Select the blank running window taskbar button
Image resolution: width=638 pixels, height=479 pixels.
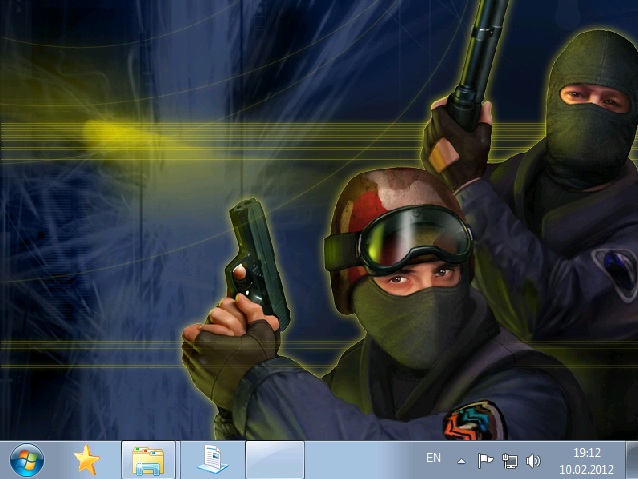tap(275, 460)
